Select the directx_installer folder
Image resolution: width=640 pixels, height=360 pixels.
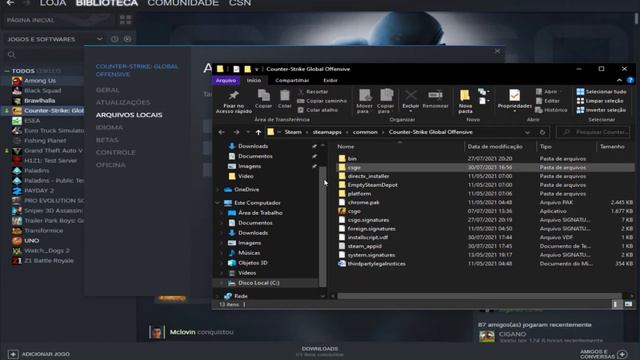(368, 176)
